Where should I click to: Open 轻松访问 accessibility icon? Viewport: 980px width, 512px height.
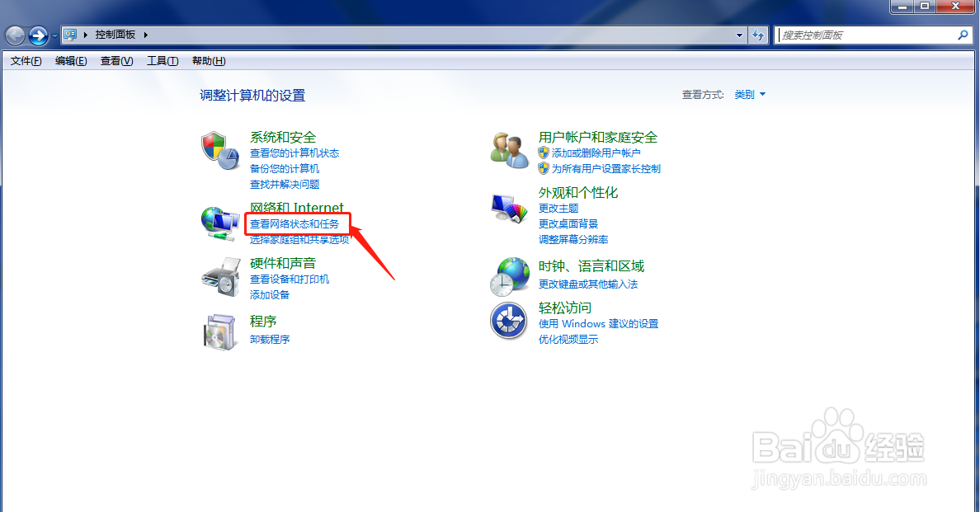(x=508, y=321)
